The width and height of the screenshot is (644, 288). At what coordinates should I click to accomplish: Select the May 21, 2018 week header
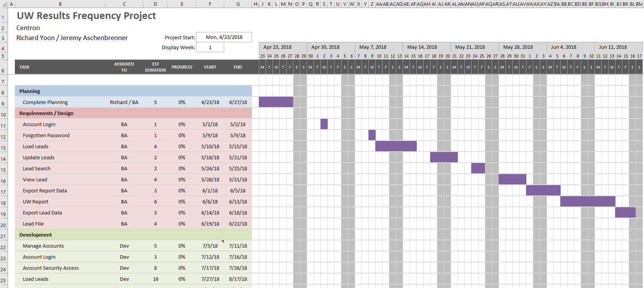pyautogui.click(x=475, y=47)
